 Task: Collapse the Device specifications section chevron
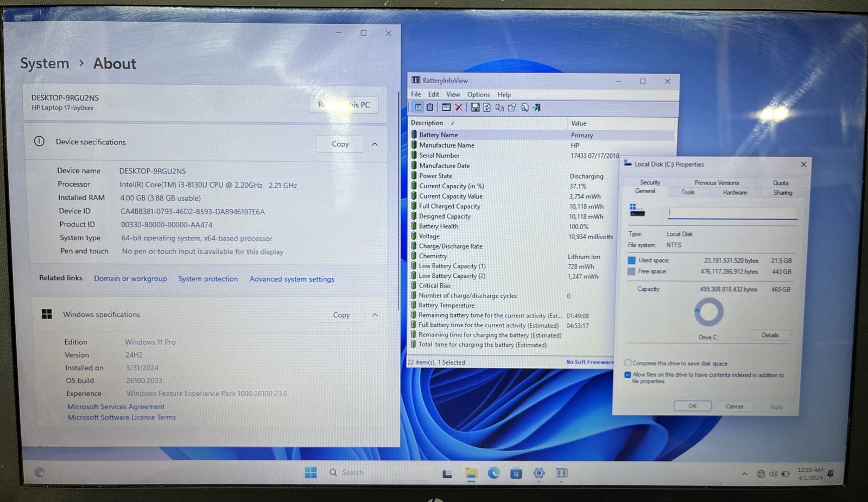coord(375,144)
